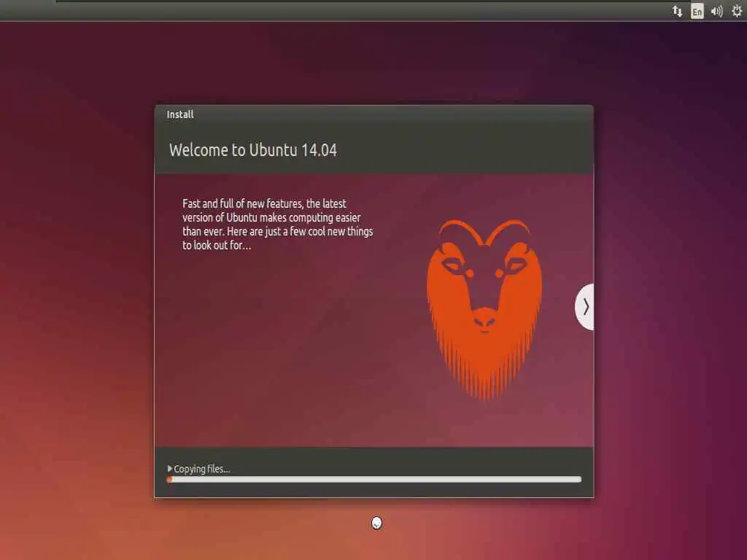The image size is (747, 560).
Task: Open the network connections indicator
Action: tap(677, 11)
